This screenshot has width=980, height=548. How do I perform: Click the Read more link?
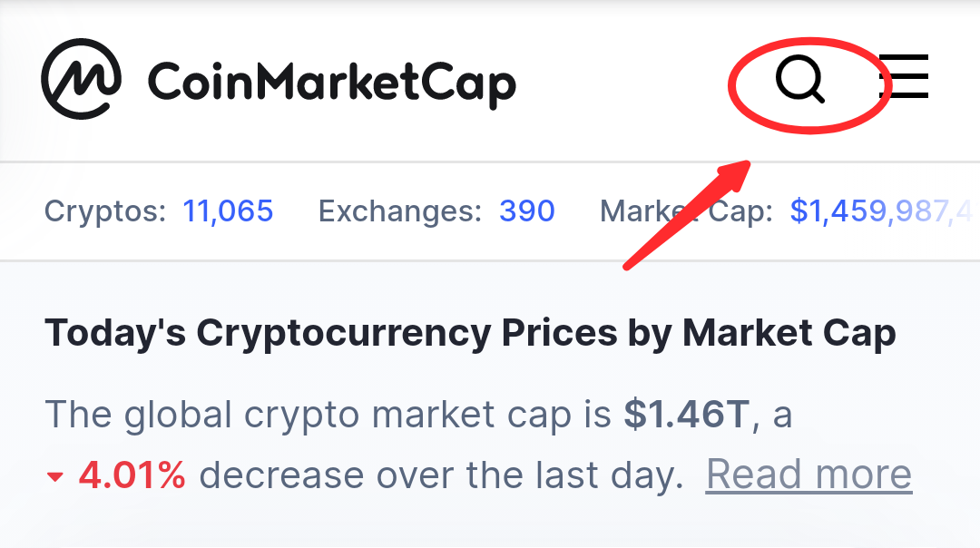coord(808,475)
